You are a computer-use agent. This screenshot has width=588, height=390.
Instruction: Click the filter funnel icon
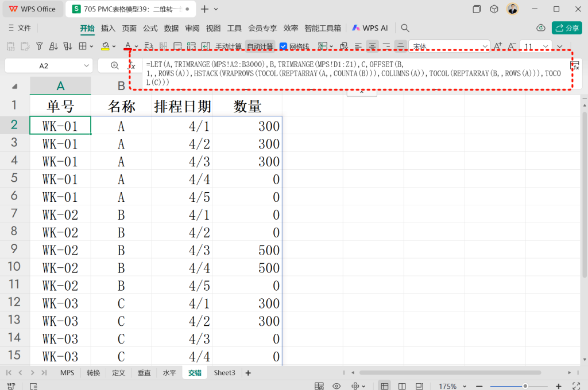point(40,46)
